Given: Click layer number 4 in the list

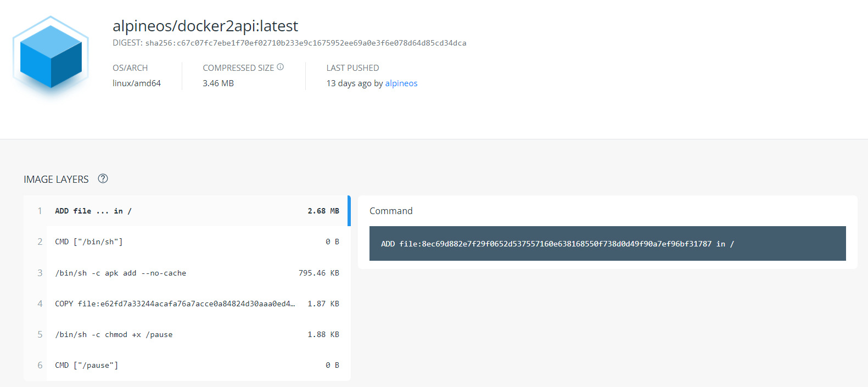Looking at the screenshot, I should (40, 304).
